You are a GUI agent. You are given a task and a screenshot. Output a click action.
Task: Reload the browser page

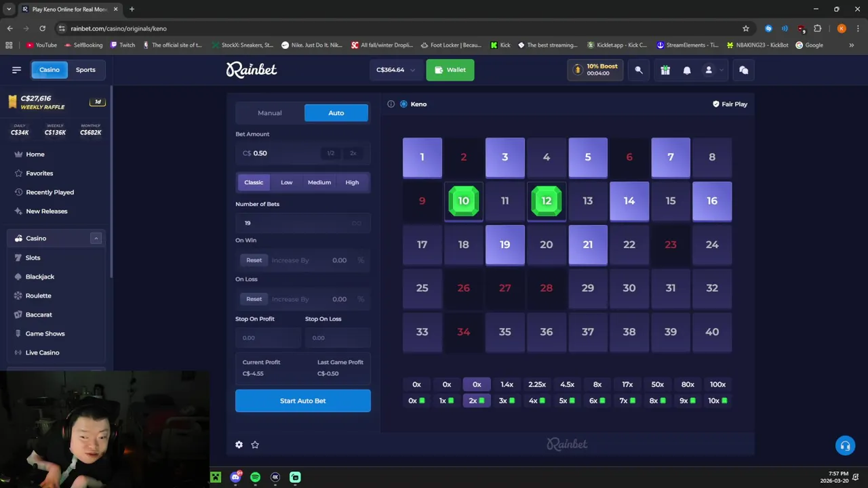pyautogui.click(x=42, y=28)
